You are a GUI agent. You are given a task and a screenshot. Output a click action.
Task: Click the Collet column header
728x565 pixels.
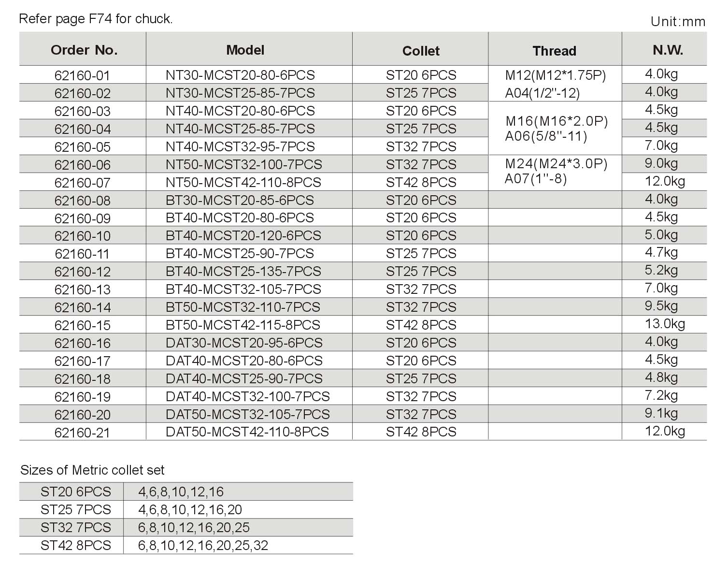point(421,51)
